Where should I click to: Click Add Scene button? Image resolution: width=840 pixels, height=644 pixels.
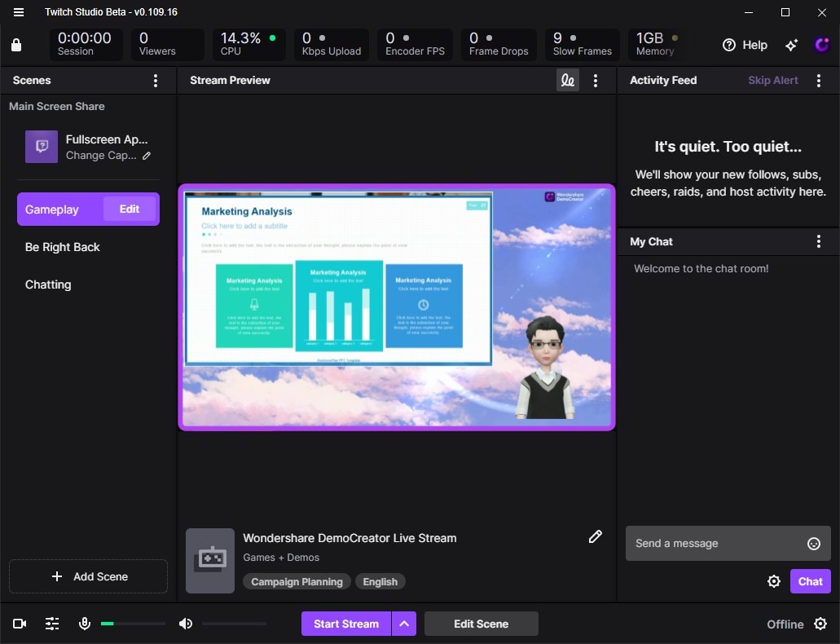coord(88,576)
